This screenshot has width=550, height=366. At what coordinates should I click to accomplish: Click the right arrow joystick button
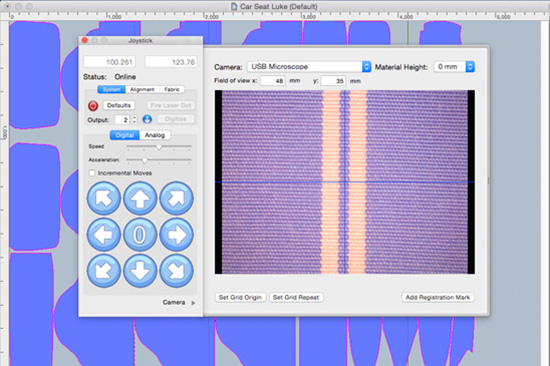pos(176,235)
